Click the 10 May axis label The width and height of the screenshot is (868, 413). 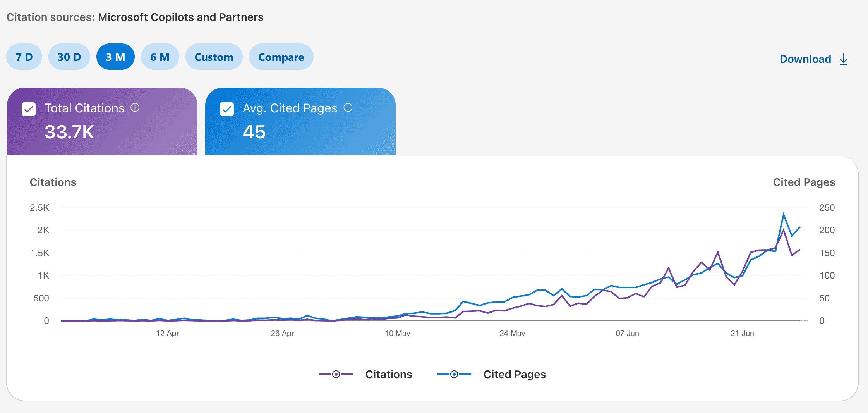coord(397,333)
